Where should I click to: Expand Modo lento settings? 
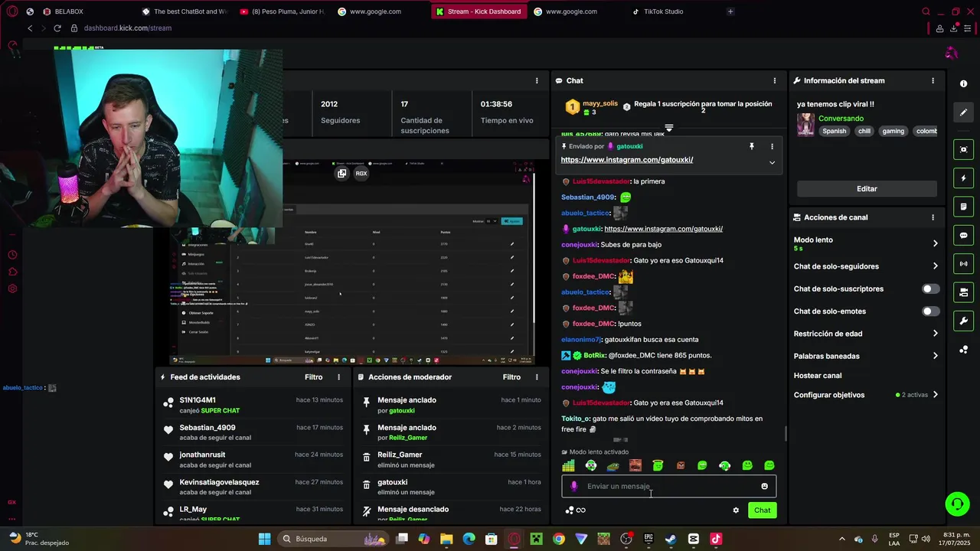click(935, 243)
